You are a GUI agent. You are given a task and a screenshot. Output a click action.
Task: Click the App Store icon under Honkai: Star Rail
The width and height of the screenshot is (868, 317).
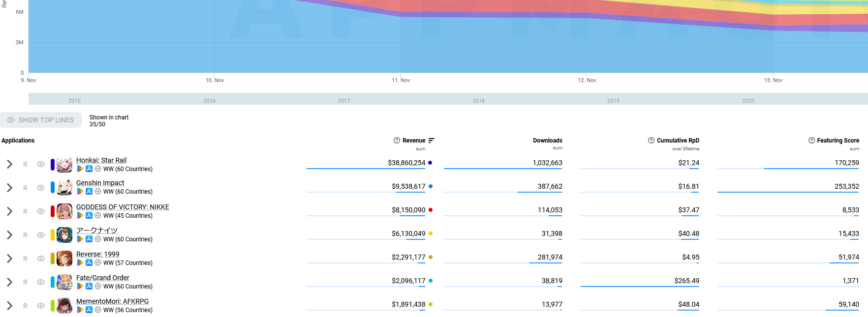(89, 169)
